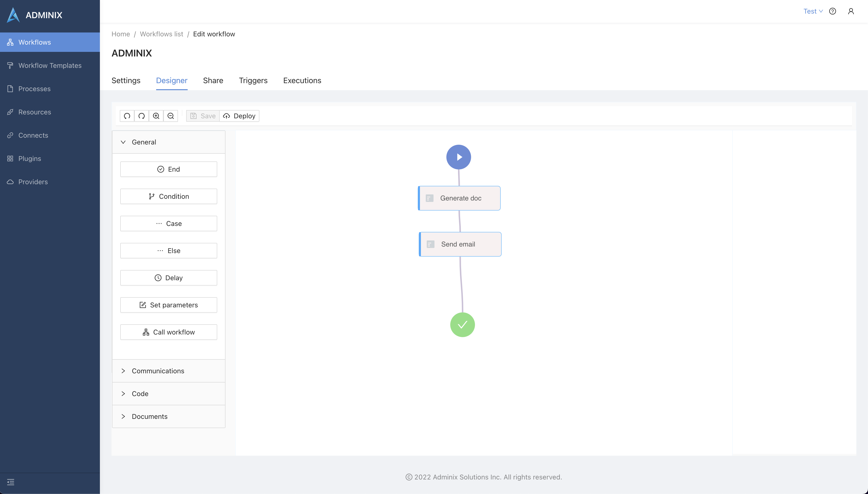Toggle the sidebar collapse icon
The image size is (868, 494).
tap(10, 482)
